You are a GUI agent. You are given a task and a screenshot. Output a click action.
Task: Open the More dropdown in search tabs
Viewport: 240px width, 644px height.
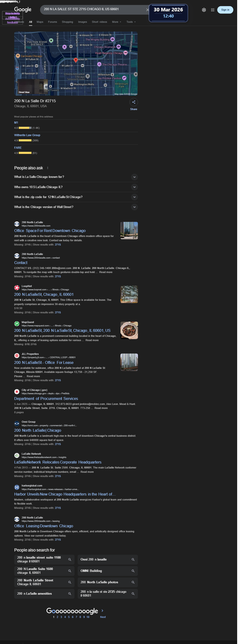(116, 22)
